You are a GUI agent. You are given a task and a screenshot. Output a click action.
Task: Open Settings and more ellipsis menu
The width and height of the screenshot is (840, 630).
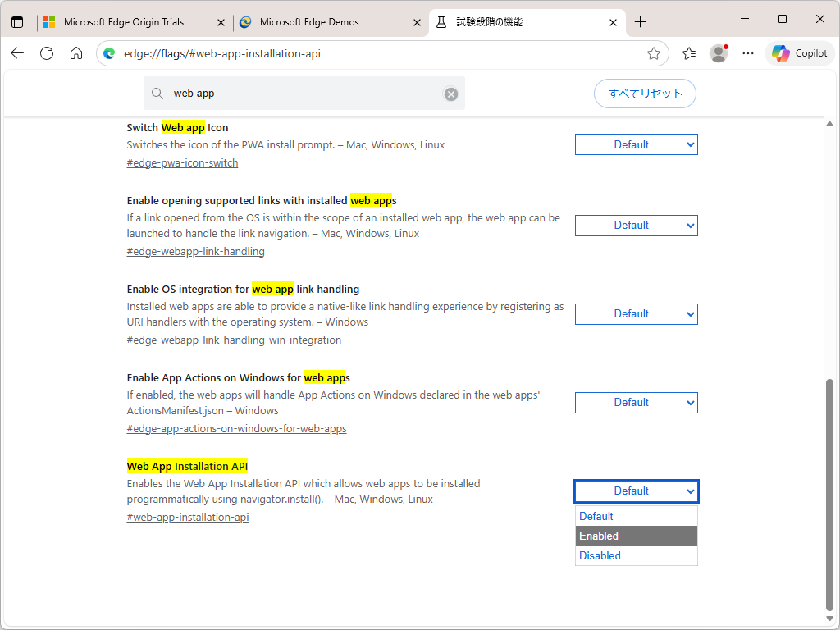click(x=748, y=53)
